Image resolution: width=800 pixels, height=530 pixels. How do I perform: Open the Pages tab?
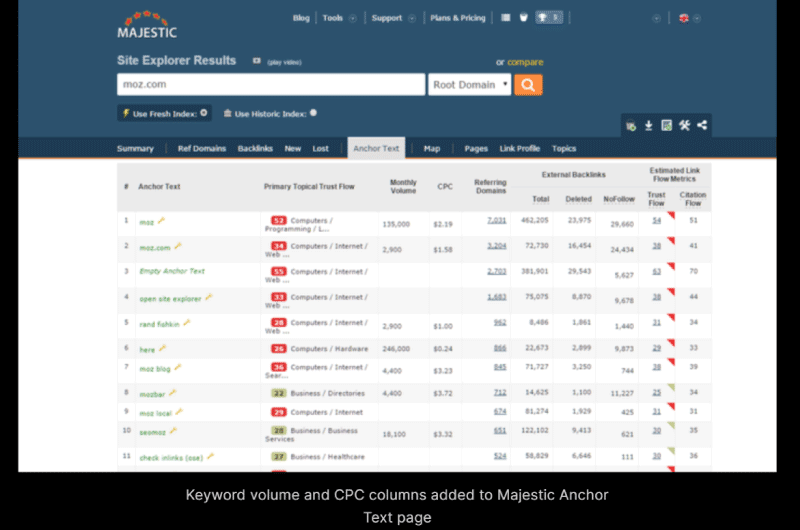pyautogui.click(x=476, y=148)
